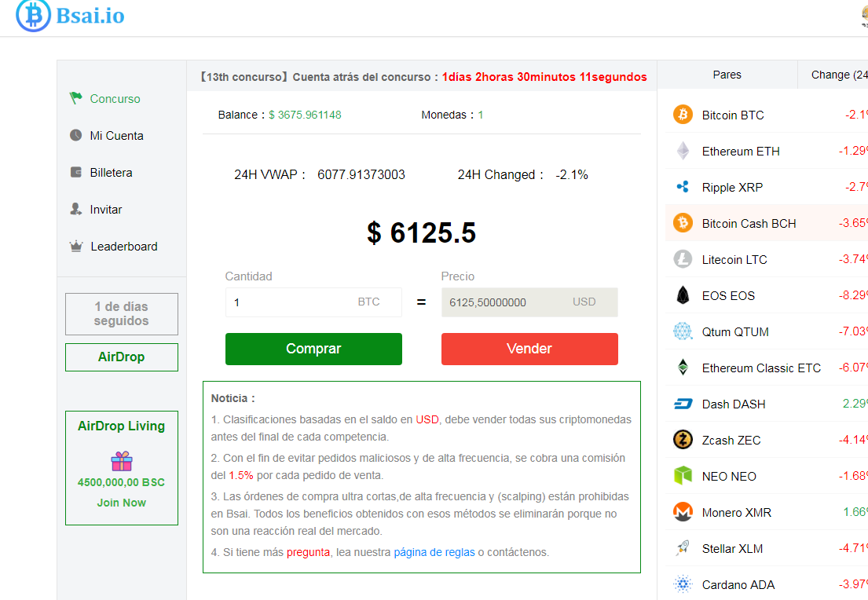868x600 pixels.
Task: Select the Cardano ADA pair name
Action: (x=738, y=584)
